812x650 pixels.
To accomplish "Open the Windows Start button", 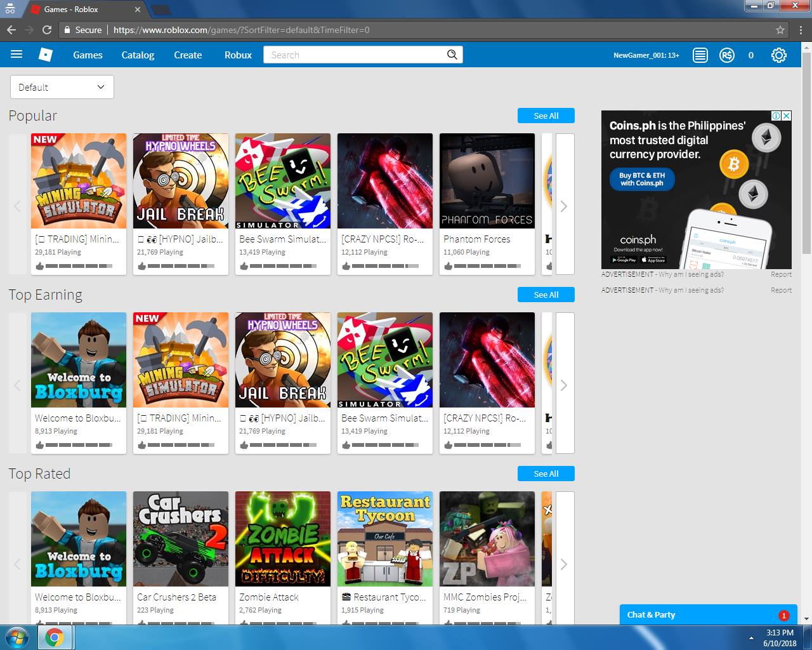I will click(x=17, y=637).
